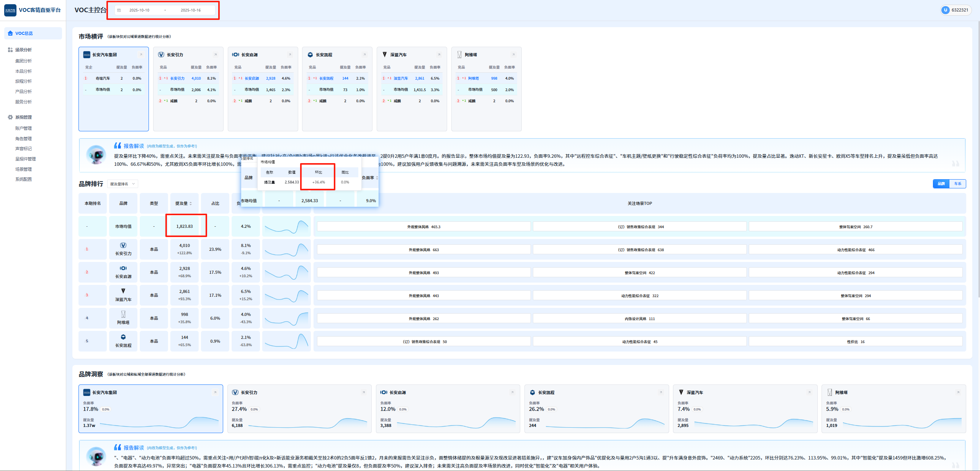Sort table by 提及量 column header
Screen dimensions: 980x471
tap(184, 203)
